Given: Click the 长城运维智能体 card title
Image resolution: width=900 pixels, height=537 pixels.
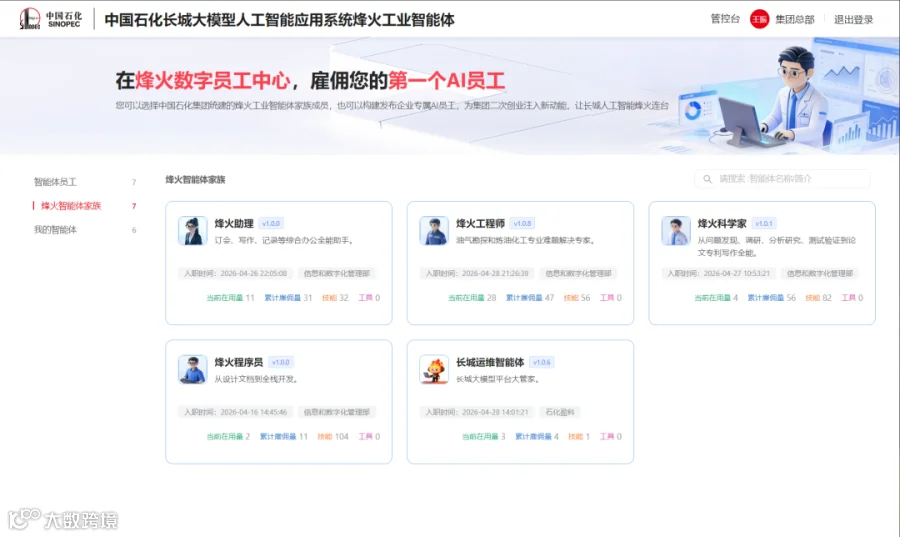Looking at the screenshot, I should [490, 362].
